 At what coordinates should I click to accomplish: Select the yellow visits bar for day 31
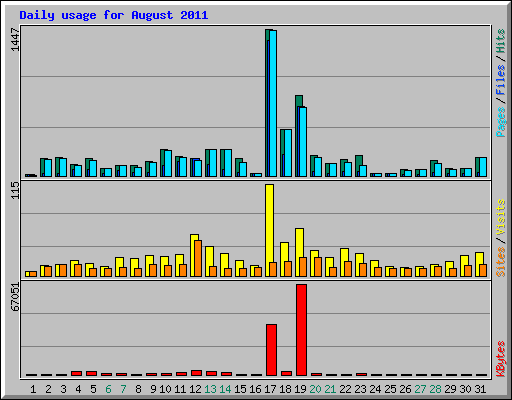pyautogui.click(x=479, y=264)
